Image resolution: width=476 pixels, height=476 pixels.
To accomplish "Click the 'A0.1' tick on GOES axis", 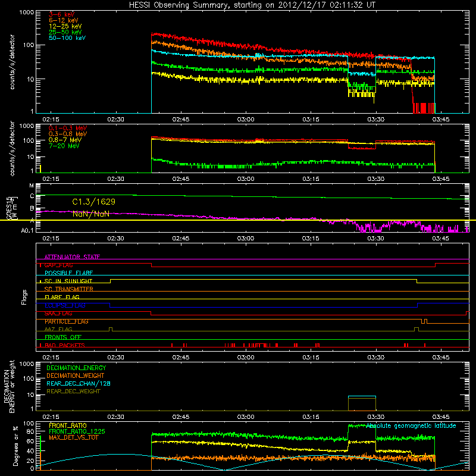I will [27, 231].
